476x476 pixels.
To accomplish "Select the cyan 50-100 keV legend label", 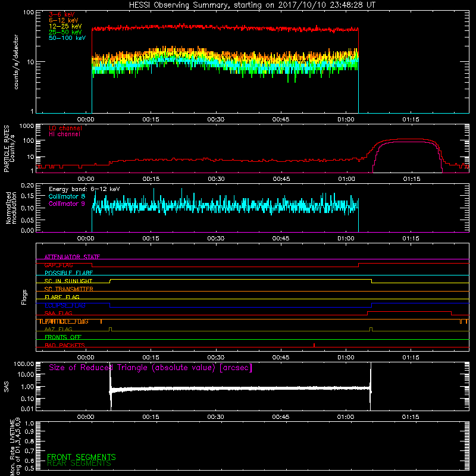I will tap(67, 38).
